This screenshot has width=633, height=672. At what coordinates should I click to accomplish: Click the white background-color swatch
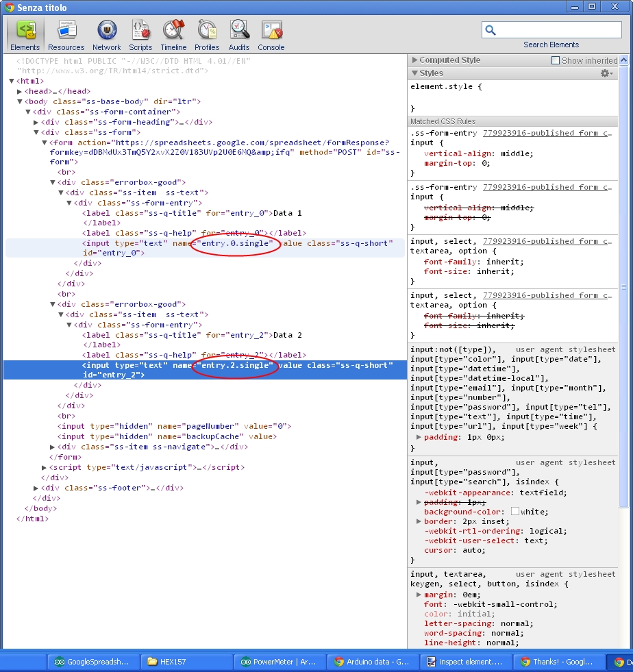click(514, 512)
